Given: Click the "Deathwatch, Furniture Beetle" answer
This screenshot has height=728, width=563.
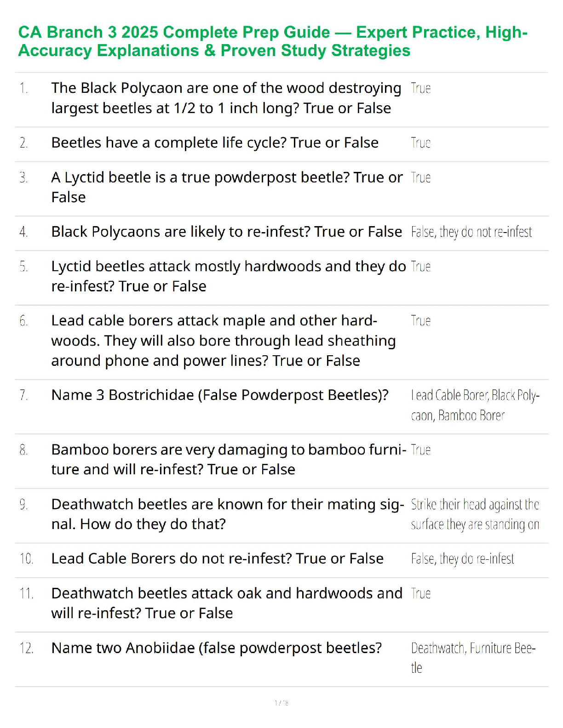Looking at the screenshot, I should tap(473, 658).
